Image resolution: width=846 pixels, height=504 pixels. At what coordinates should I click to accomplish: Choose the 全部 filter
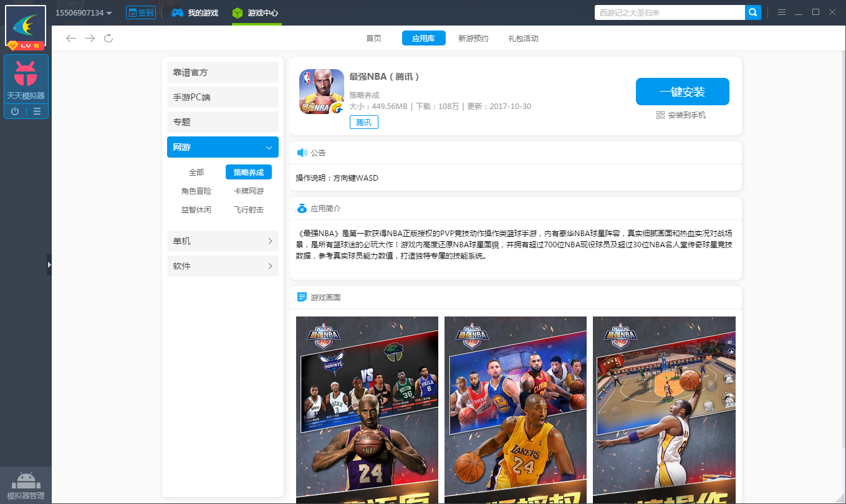[x=196, y=173]
